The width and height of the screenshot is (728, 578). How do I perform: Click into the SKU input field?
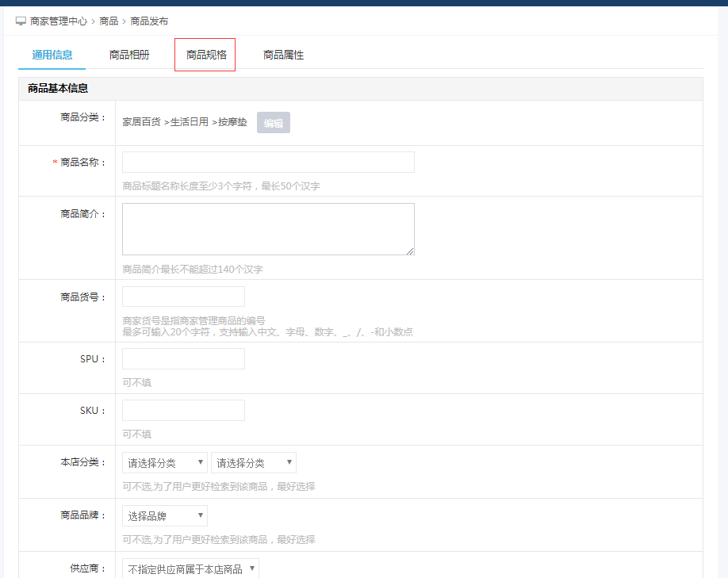(x=183, y=411)
